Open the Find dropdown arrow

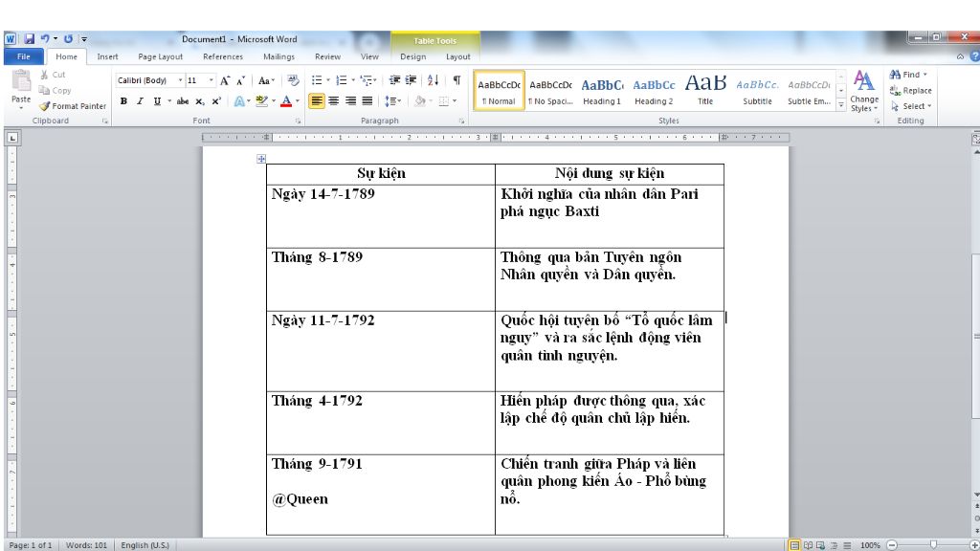point(925,75)
